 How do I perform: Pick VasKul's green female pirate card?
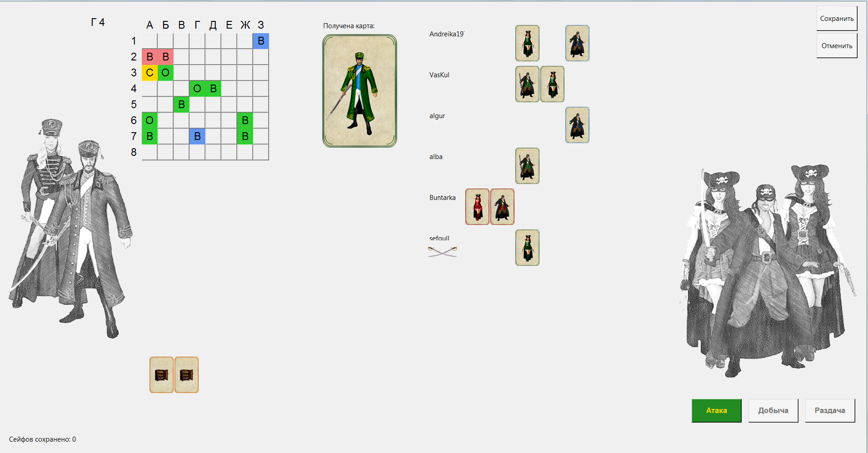tap(552, 84)
